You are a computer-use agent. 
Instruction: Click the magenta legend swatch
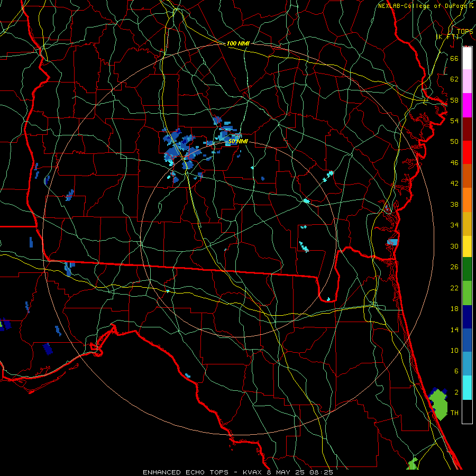click(467, 105)
